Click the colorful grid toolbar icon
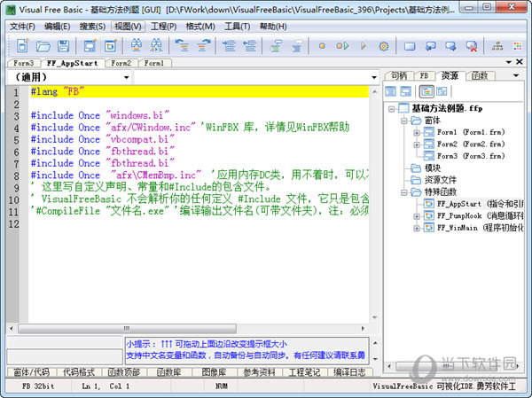The width and height of the screenshot is (532, 398). pyautogui.click(x=518, y=46)
